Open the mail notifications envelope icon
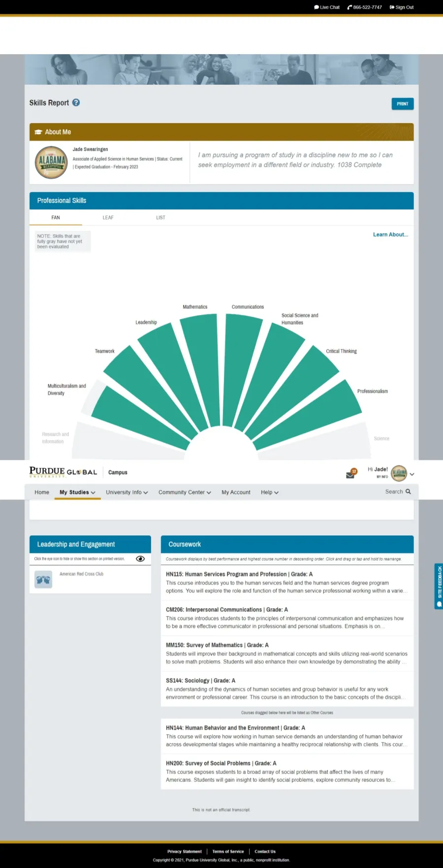Viewport: 443px width, 868px height. (x=350, y=475)
